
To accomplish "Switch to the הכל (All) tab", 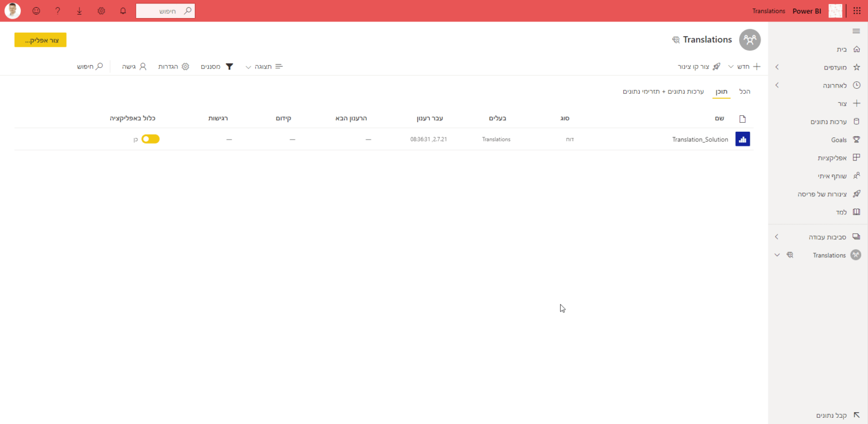I will (744, 91).
